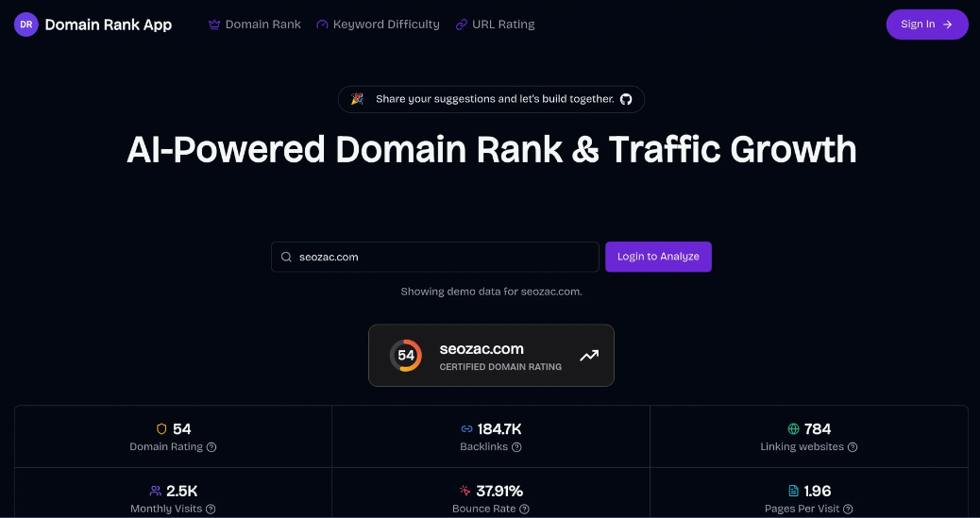The image size is (980, 518).
Task: Click the help icon beside Pages Per Visit
Action: (x=848, y=510)
